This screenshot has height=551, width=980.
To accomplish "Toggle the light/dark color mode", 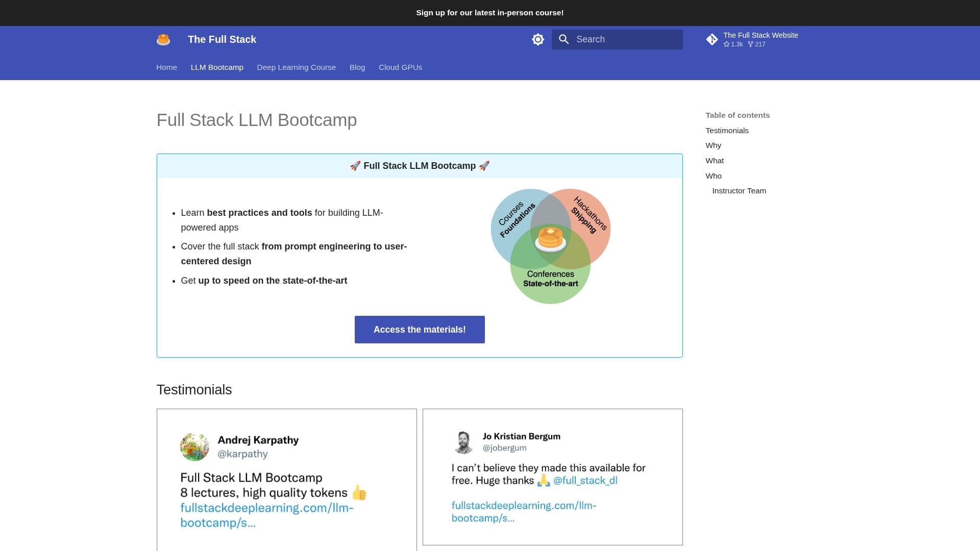I will click(538, 39).
